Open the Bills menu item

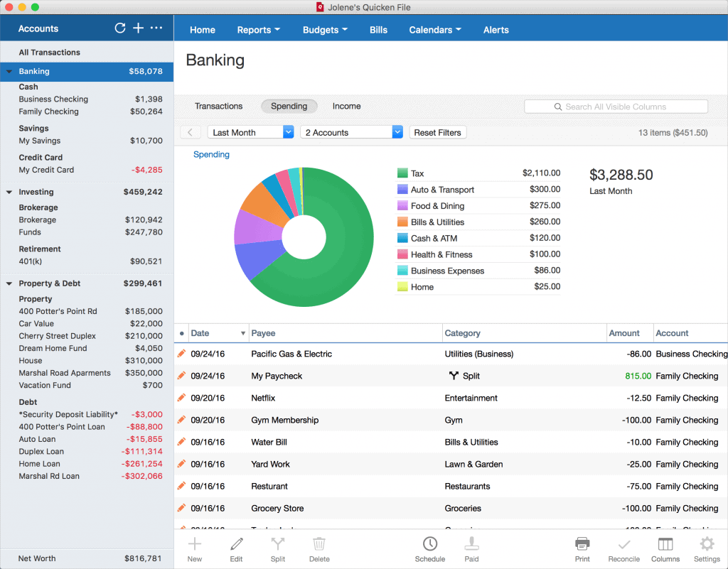(378, 30)
